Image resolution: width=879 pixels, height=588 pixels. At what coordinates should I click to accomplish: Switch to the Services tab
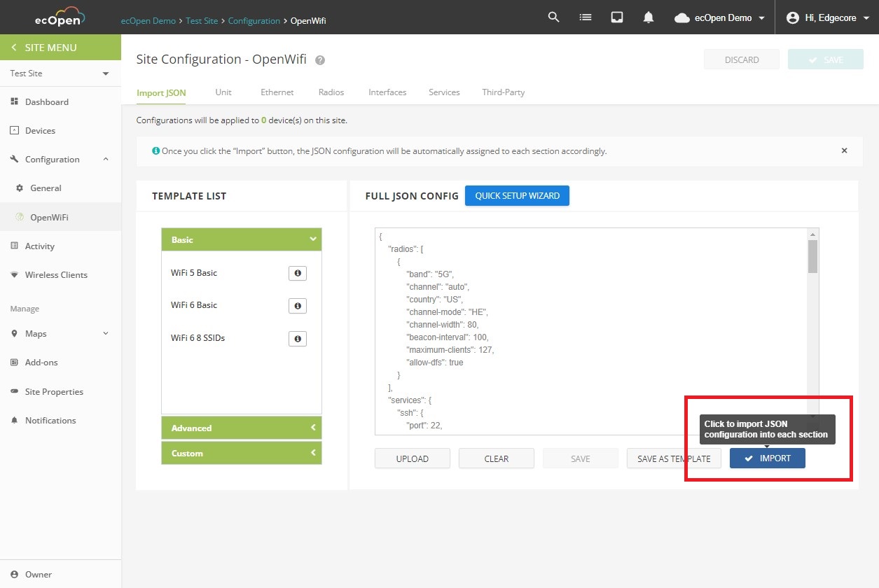pyautogui.click(x=444, y=92)
